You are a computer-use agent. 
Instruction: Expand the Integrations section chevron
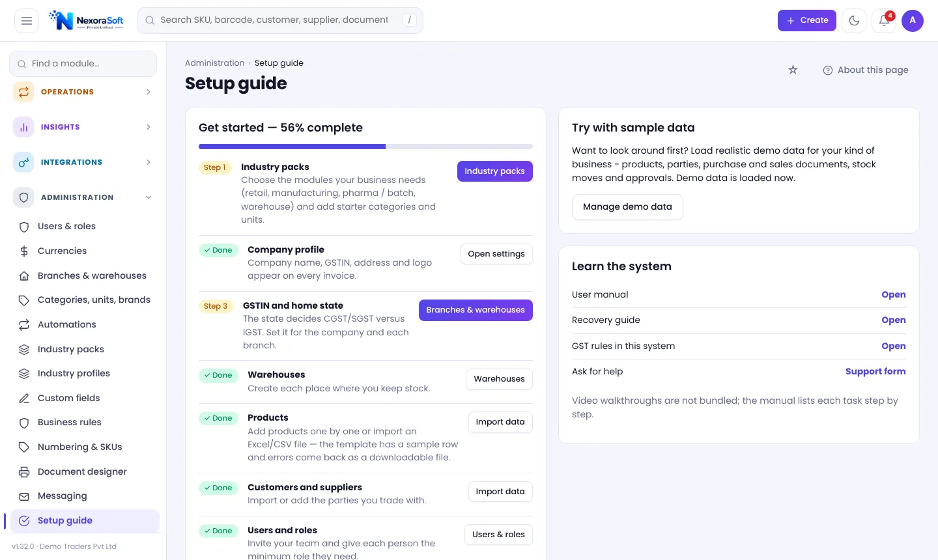pyautogui.click(x=149, y=162)
